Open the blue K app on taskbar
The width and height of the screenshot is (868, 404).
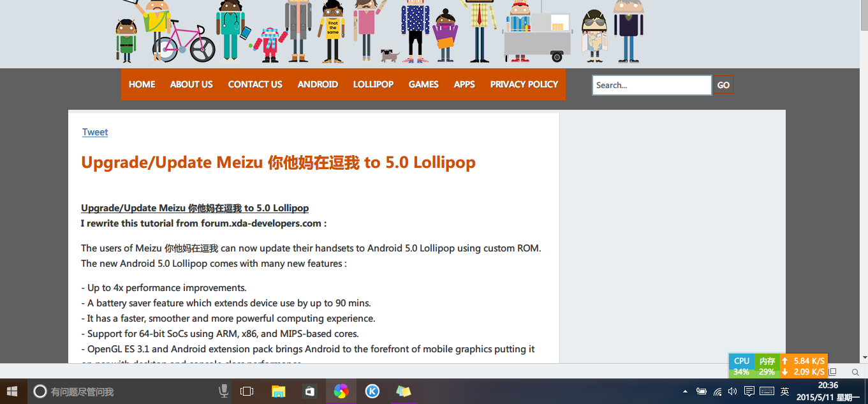[x=372, y=391]
